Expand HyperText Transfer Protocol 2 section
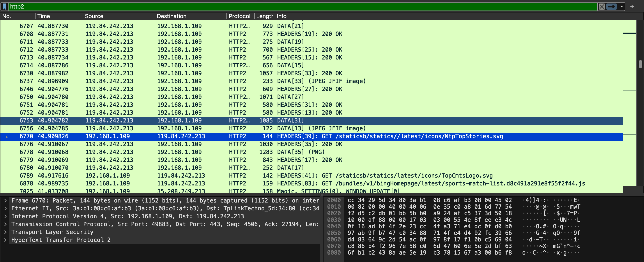The height and width of the screenshot is (262, 644). (5, 240)
